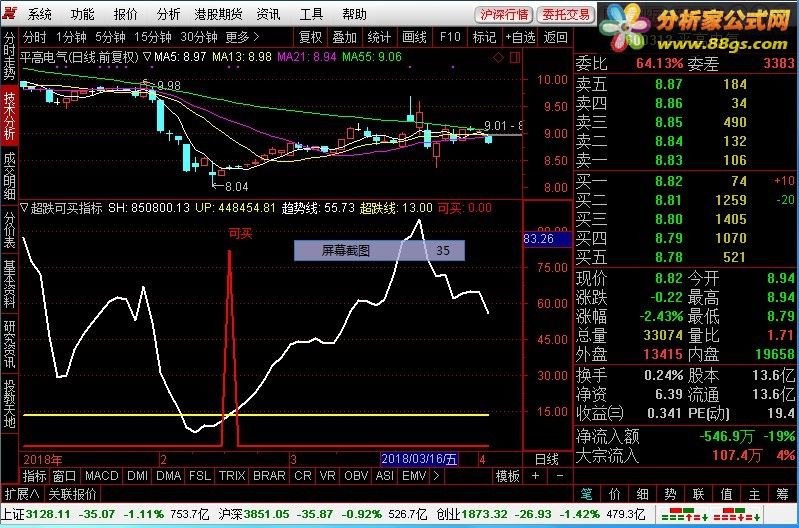The width and height of the screenshot is (799, 528).
Task: Click the 画线 drawing tool button
Action: (414, 37)
